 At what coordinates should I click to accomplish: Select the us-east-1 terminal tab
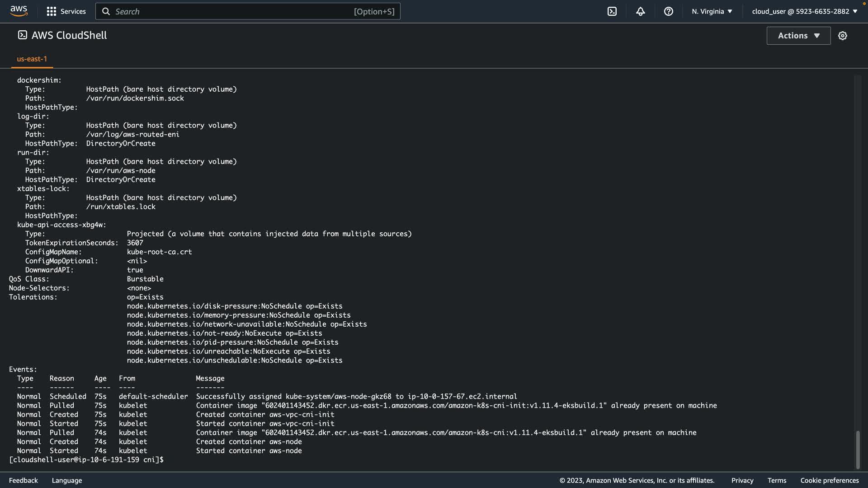(x=32, y=59)
